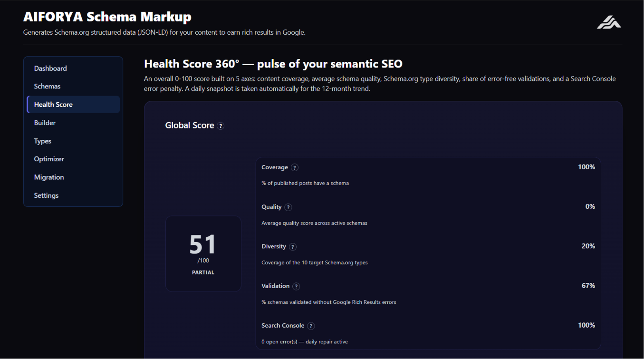
Task: Click 'Coverage of the 10 target Schema.org types'
Action: 315,262
